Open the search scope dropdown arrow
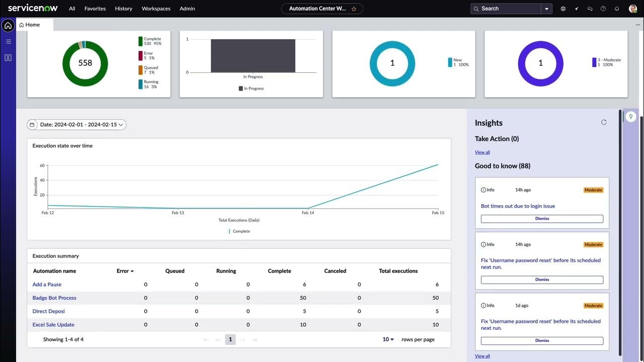Viewport: 644px width, 362px height. click(x=547, y=9)
